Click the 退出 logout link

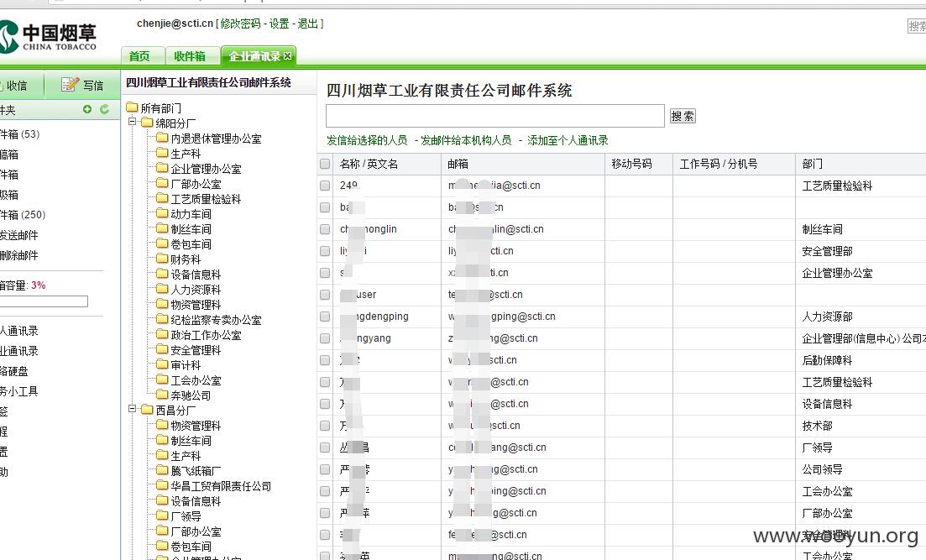(307, 24)
